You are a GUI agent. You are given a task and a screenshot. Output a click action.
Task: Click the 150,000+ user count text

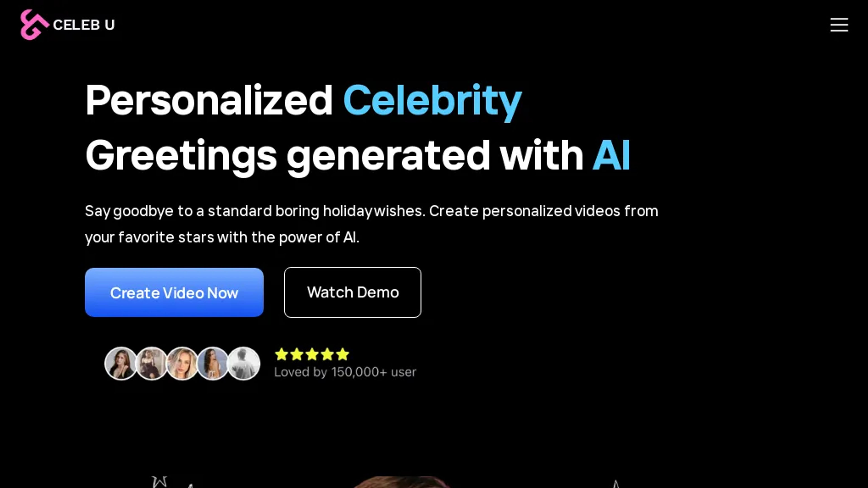click(x=345, y=372)
